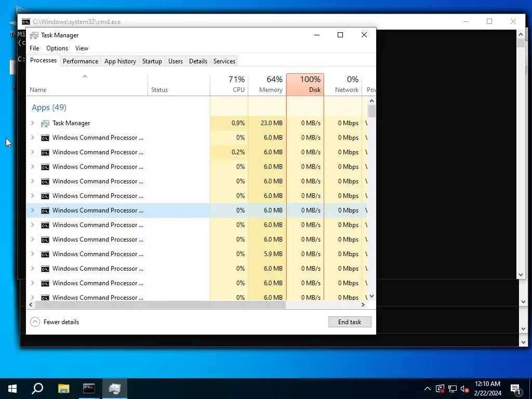Expand the Command Processor row using 0.2% CPU
The width and height of the screenshot is (532, 399).
tap(33, 152)
